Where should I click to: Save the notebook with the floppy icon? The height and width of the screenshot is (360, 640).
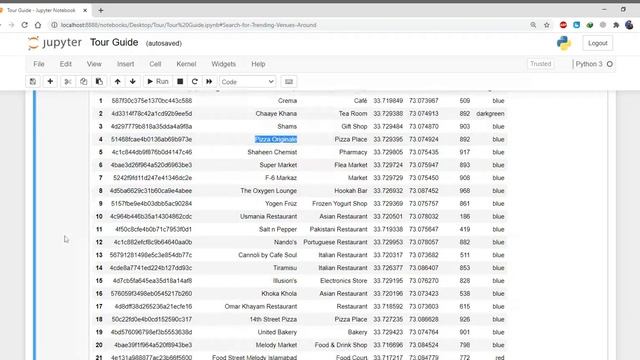pos(33,82)
